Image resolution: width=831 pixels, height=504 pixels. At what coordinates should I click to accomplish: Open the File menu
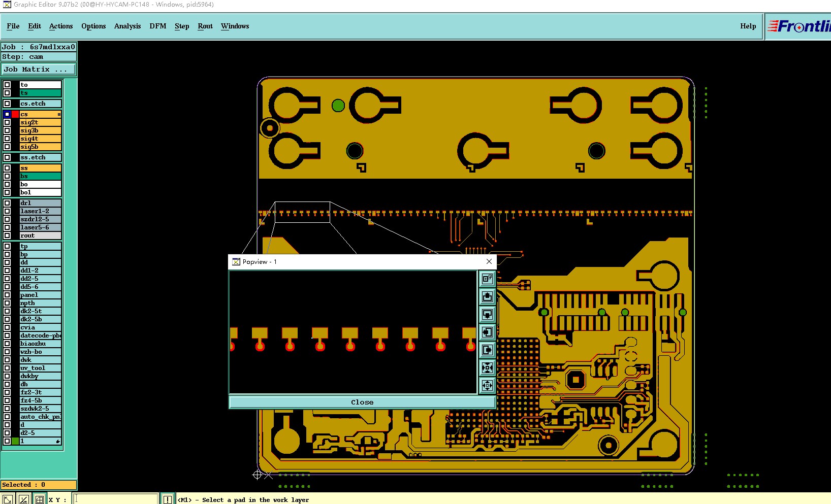13,26
